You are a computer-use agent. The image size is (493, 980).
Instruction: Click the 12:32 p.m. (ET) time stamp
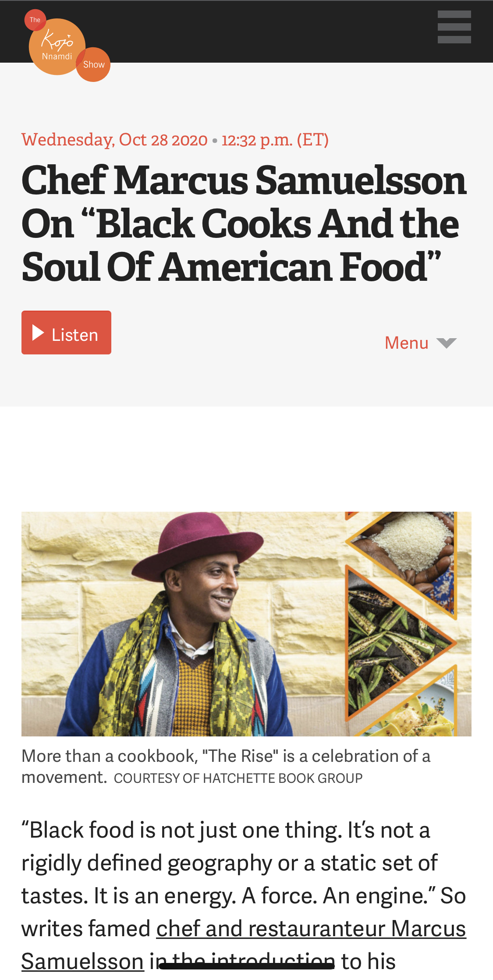coord(275,140)
